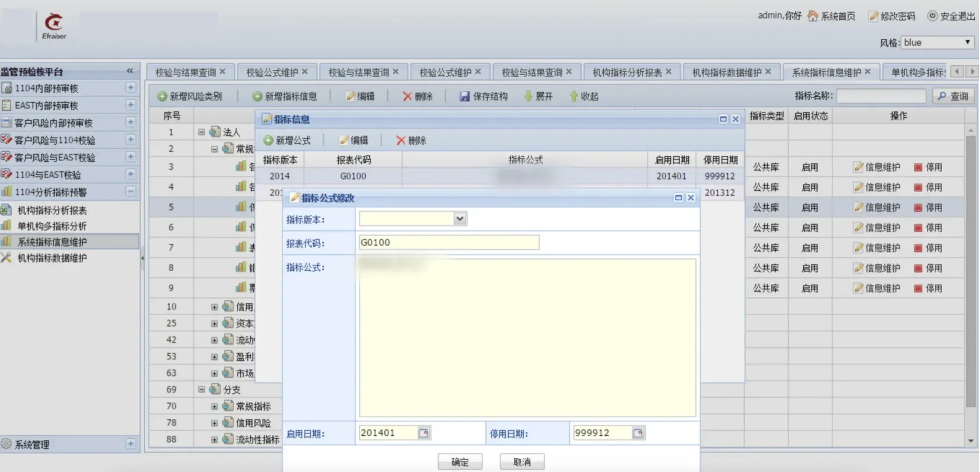
Task: Open the 指标版本 dropdown
Action: 460,219
